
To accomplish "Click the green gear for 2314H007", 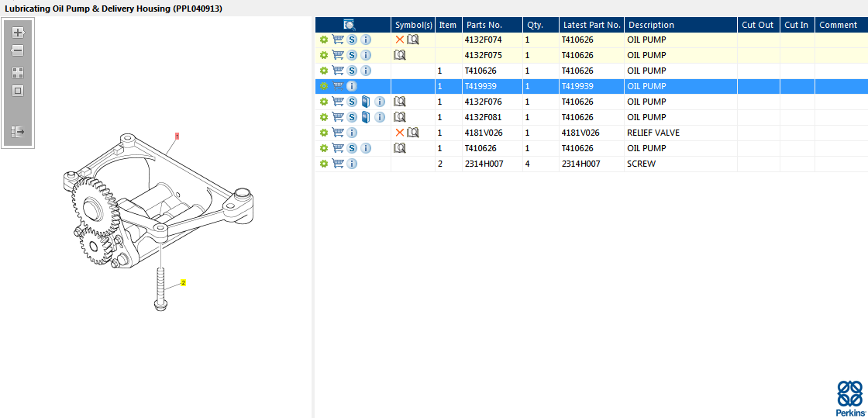I will point(324,164).
